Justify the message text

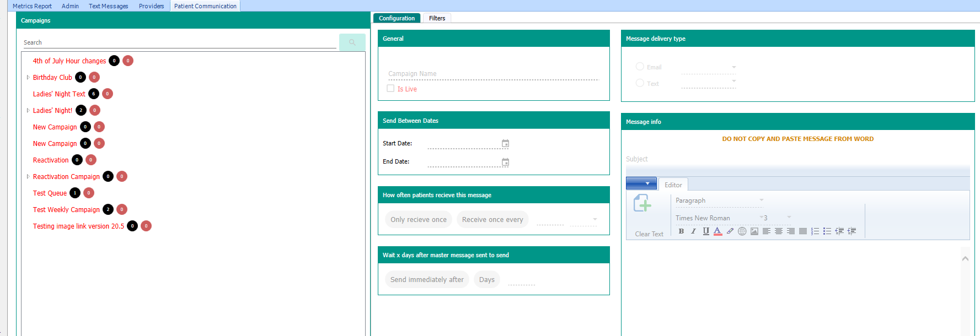pos(803,231)
